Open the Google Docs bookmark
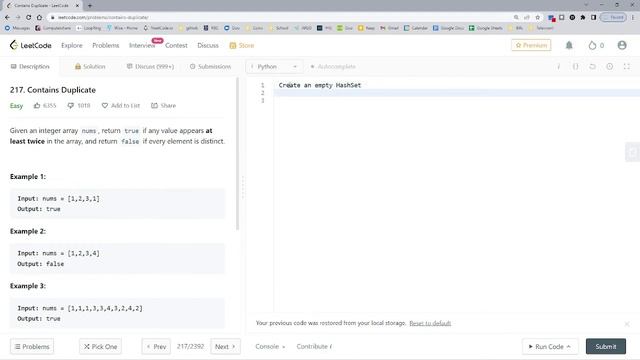640x360 pixels. (x=448, y=28)
